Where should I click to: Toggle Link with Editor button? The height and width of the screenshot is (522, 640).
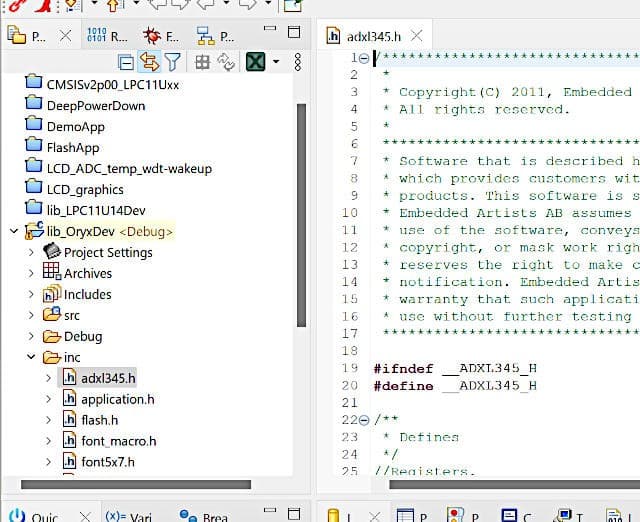pyautogui.click(x=149, y=62)
